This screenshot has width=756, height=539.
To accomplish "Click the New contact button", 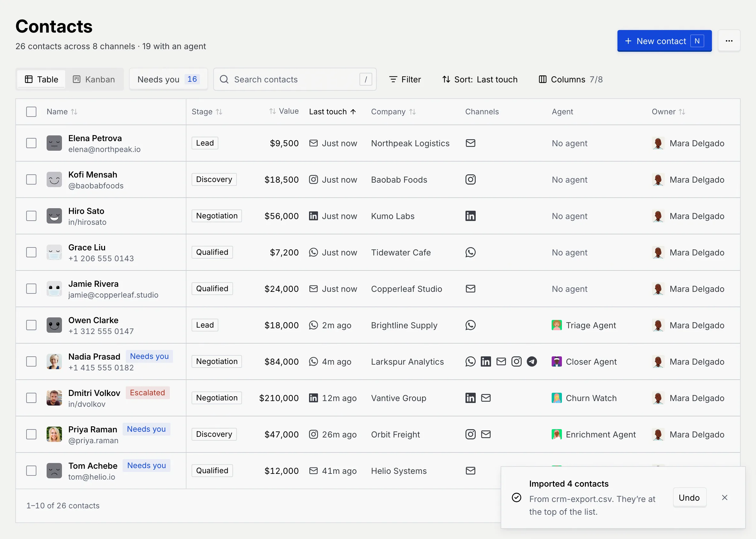I will [664, 41].
